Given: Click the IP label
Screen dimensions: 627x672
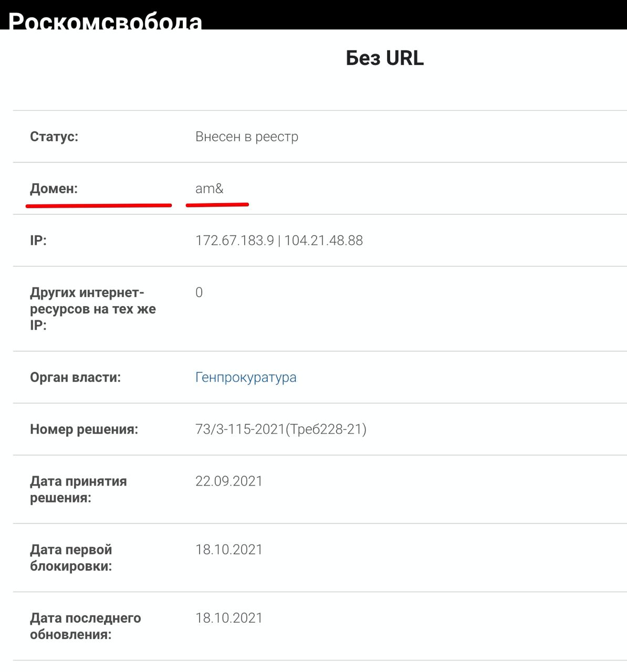Looking at the screenshot, I should (x=38, y=240).
